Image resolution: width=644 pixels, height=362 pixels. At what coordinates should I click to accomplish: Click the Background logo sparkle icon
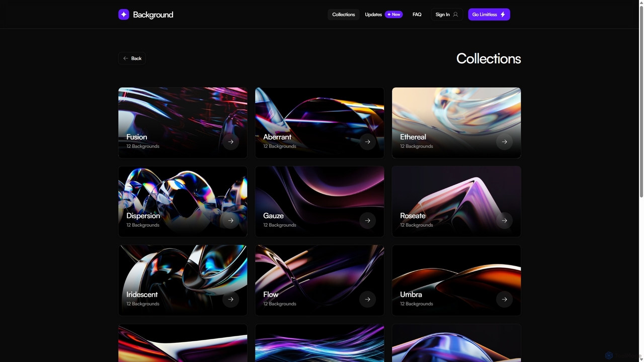click(x=124, y=15)
